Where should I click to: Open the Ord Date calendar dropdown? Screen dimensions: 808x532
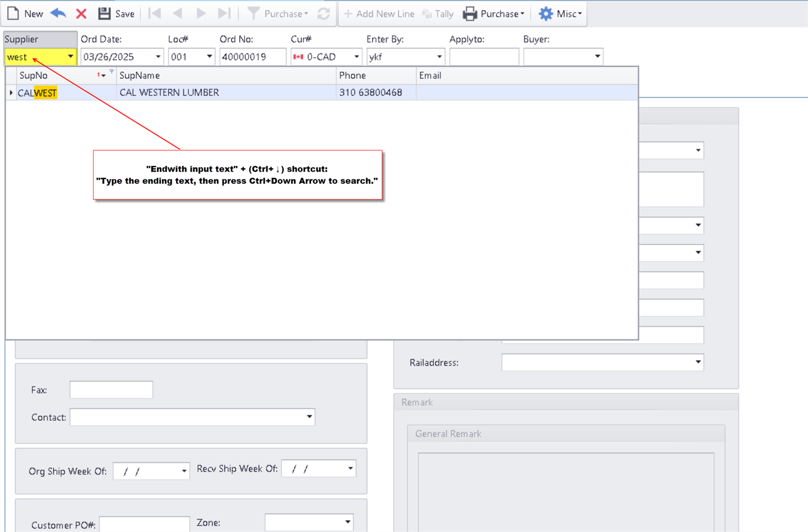point(158,57)
